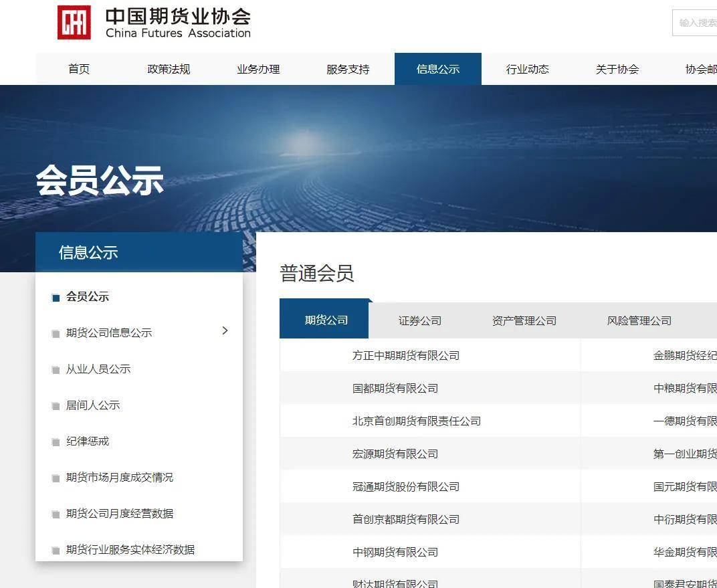The width and height of the screenshot is (717, 588).
Task: Click the 期货市场月度成交情况 sidebar icon
Action: (x=56, y=477)
